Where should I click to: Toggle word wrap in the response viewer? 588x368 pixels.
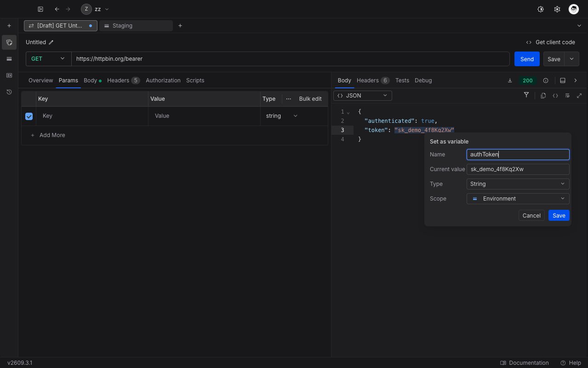[567, 96]
